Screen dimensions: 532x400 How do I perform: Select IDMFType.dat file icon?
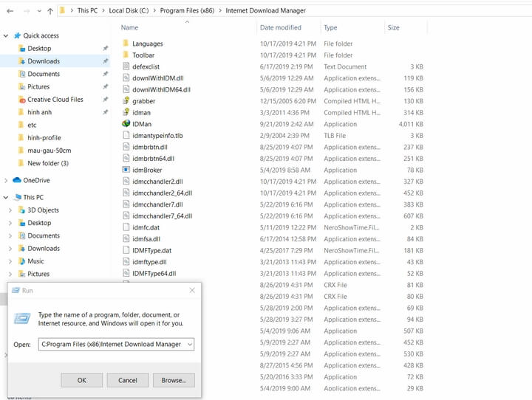point(126,250)
